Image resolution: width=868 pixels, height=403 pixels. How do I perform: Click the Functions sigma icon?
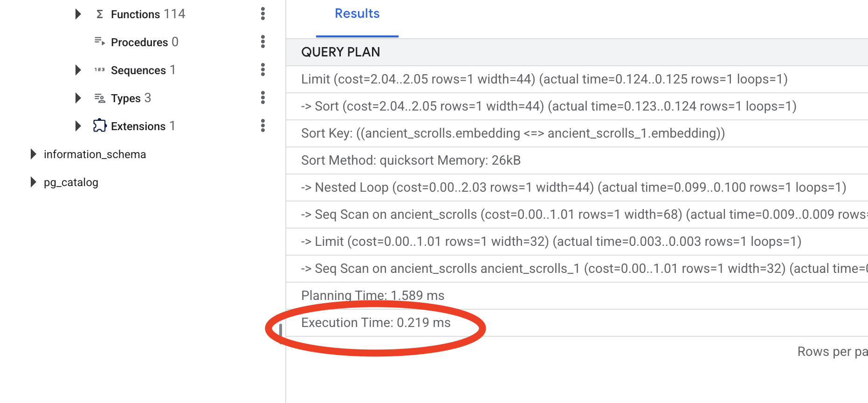click(99, 14)
